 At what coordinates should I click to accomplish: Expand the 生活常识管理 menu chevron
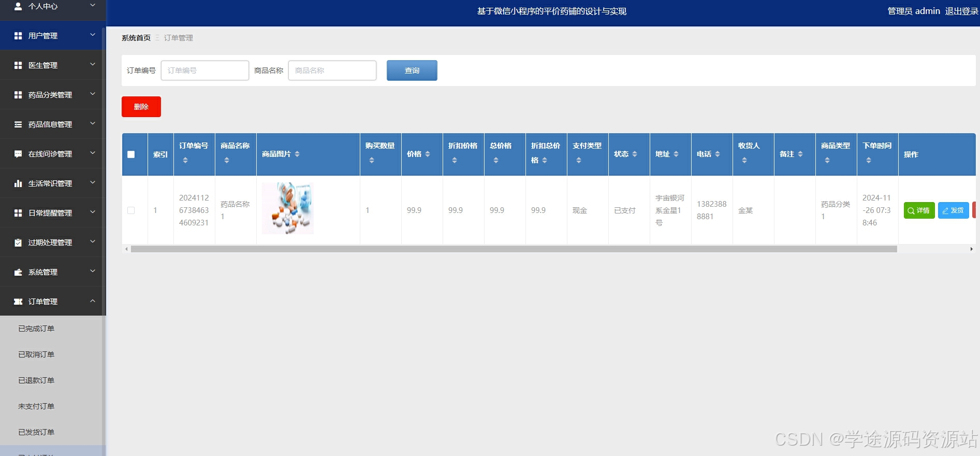pos(93,182)
